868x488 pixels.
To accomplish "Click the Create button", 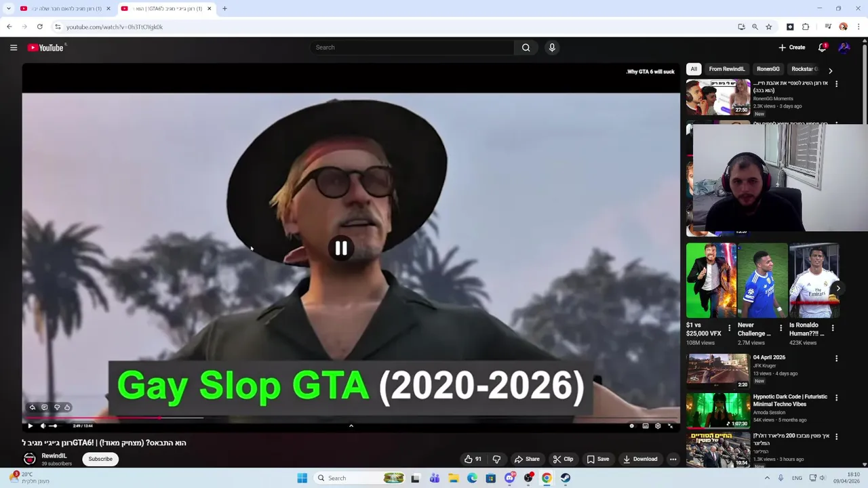I will 791,47.
